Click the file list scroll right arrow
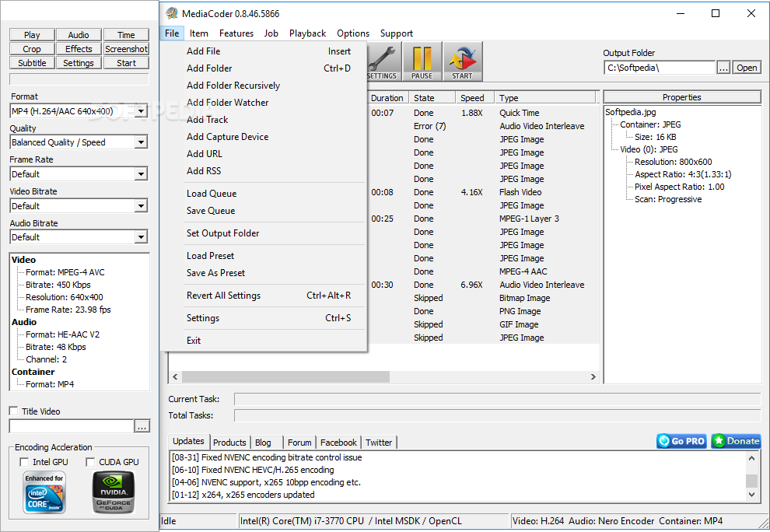Screen dimensions: 770x532 593,376
